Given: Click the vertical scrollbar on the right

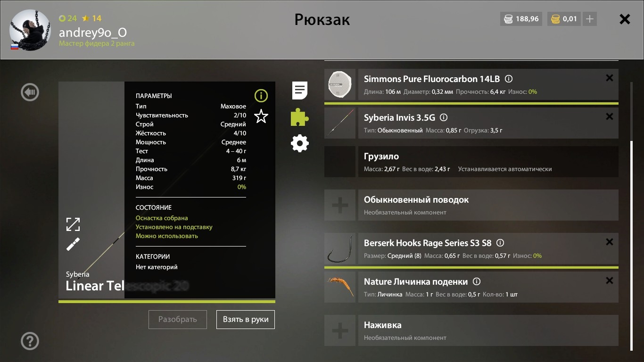Looking at the screenshot, I should pos(632,245).
